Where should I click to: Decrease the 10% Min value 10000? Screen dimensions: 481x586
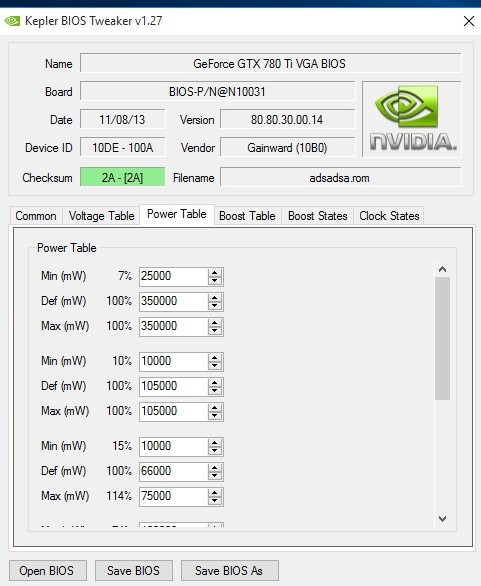(x=215, y=366)
